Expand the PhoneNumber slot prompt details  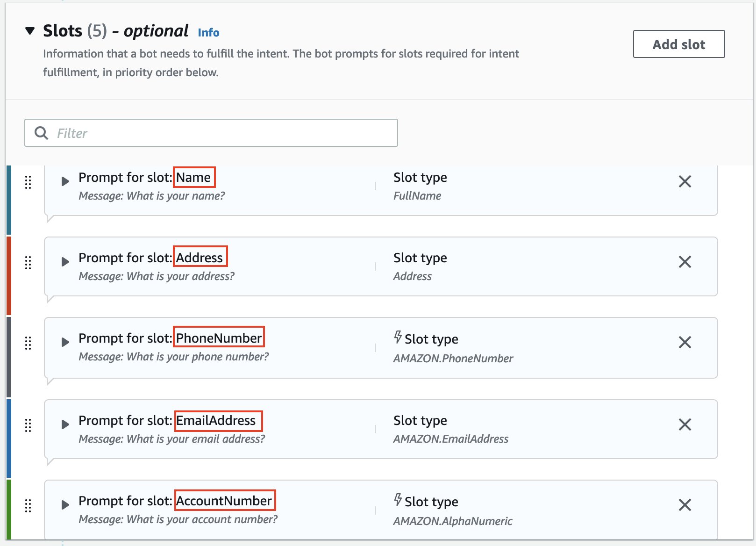click(x=65, y=342)
